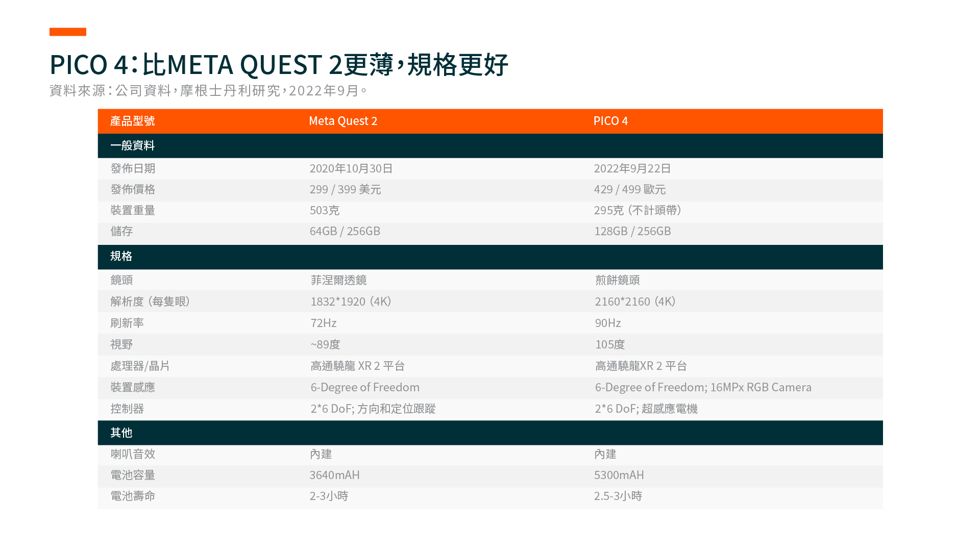This screenshot has height=551, width=980.
Task: Click the '2*6 DoF; 方向和定位跟蹤' cell
Action: 373,409
